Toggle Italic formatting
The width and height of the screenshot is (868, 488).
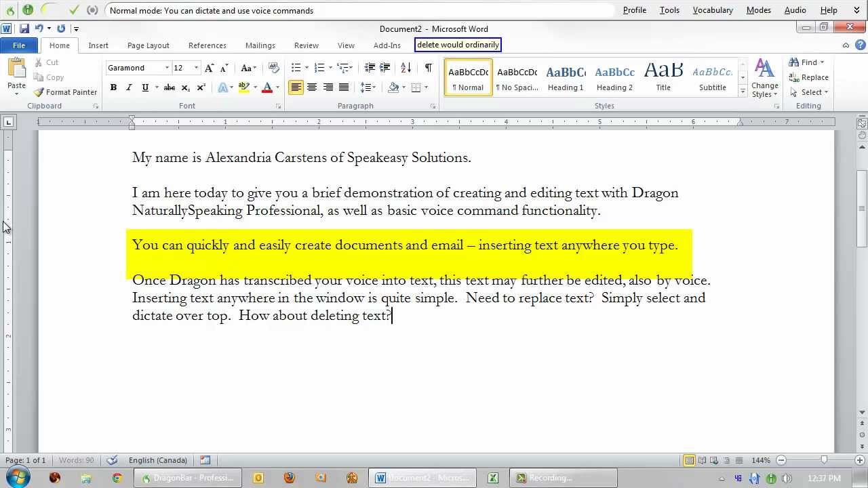point(129,87)
